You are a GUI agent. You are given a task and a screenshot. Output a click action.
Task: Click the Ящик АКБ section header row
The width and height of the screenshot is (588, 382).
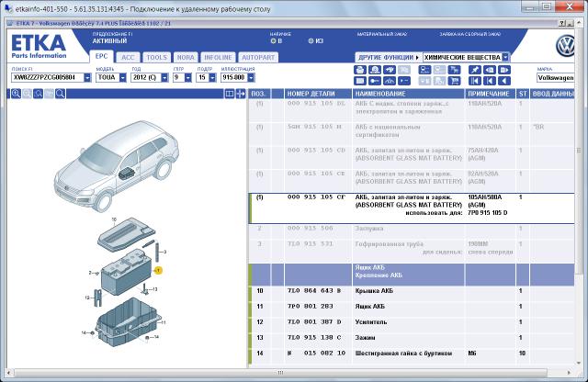[412, 275]
